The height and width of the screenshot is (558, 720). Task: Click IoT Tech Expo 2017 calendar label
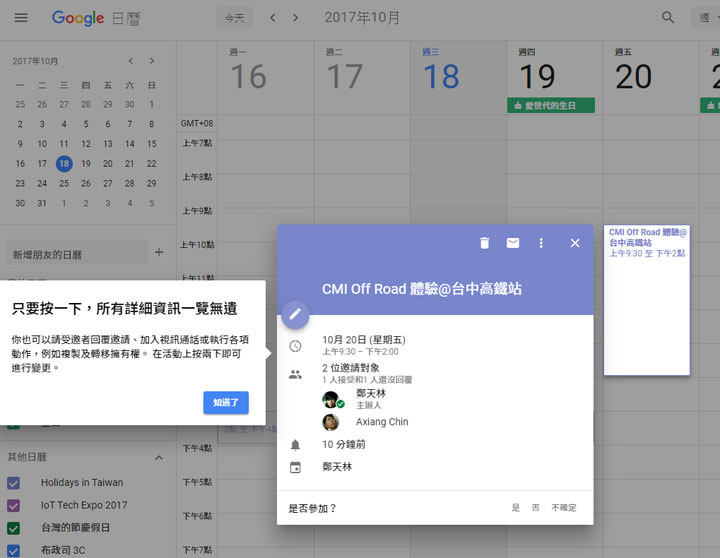84,505
